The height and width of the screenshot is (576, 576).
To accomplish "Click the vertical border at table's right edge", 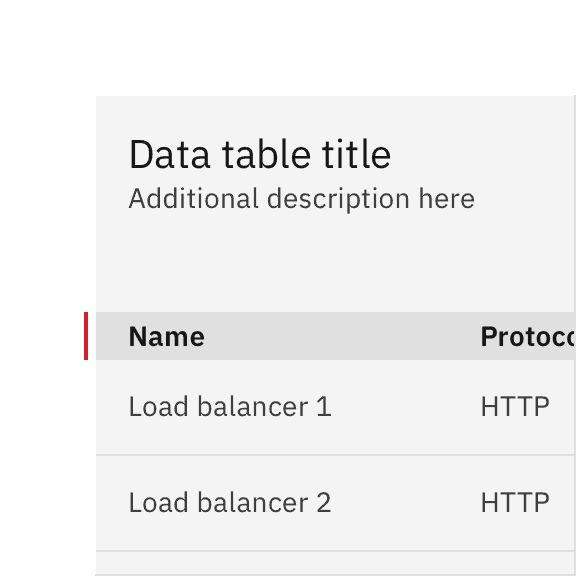I will (x=575, y=257).
